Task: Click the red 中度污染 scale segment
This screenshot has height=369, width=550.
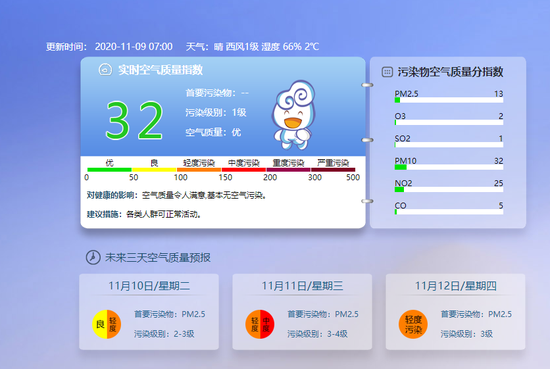Action: [x=243, y=170]
